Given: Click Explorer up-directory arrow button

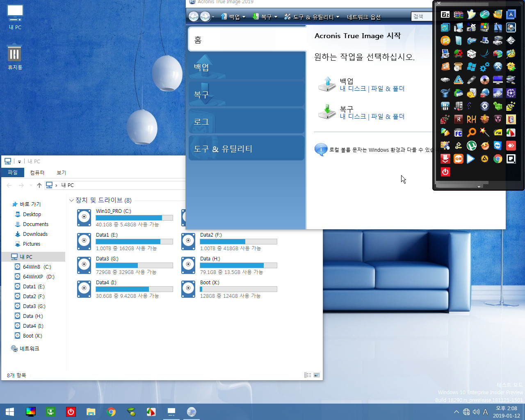Looking at the screenshot, I should [39, 185].
